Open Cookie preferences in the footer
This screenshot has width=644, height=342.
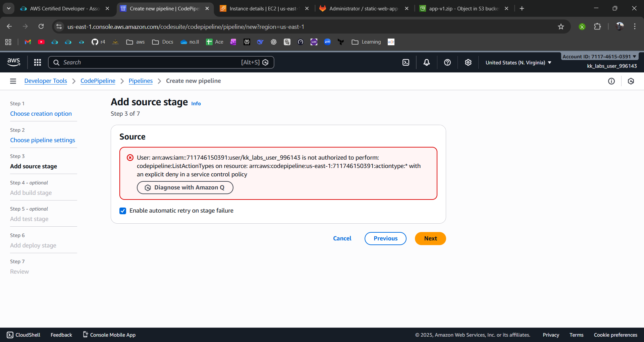tap(615, 335)
